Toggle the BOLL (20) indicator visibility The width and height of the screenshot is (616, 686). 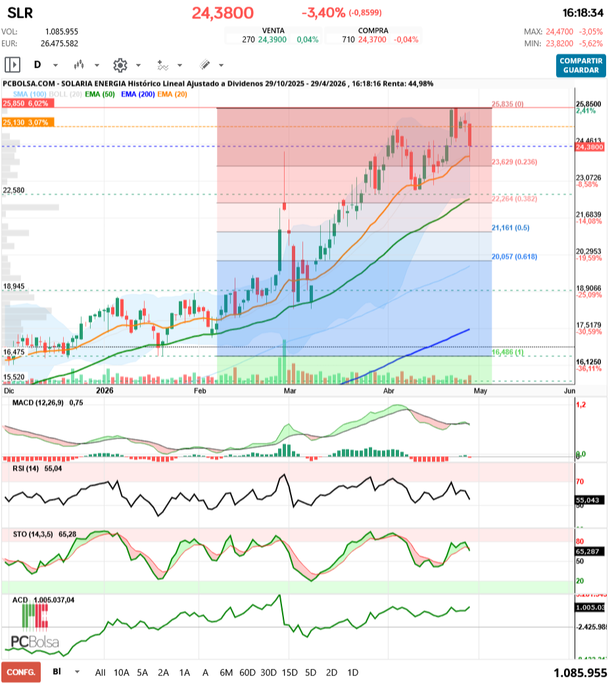tap(66, 94)
